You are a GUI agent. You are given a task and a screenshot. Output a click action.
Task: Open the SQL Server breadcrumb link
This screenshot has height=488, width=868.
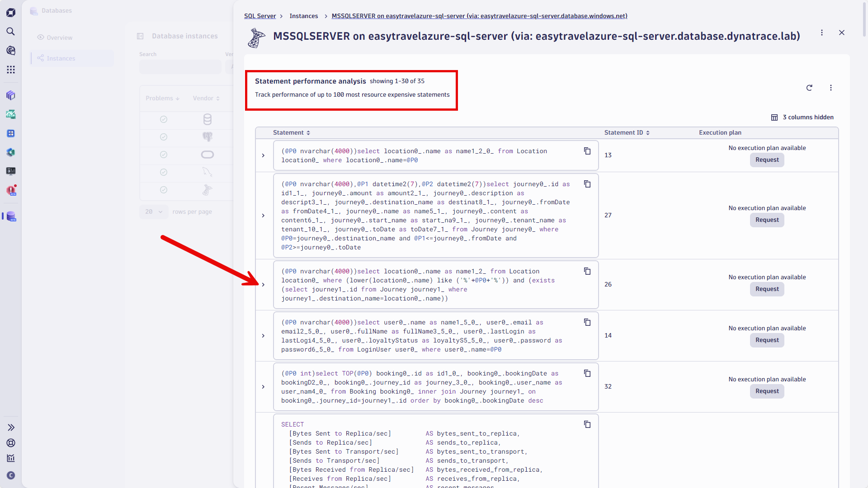point(259,16)
